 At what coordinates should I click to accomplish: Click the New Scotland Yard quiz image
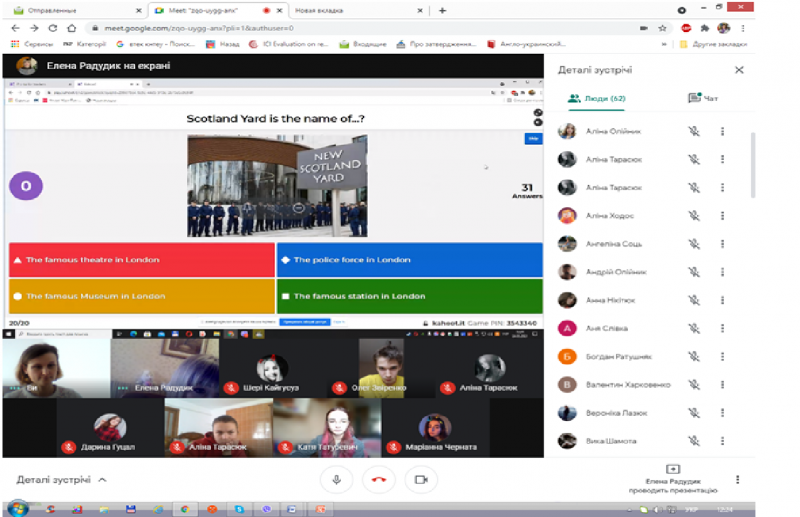[277, 186]
